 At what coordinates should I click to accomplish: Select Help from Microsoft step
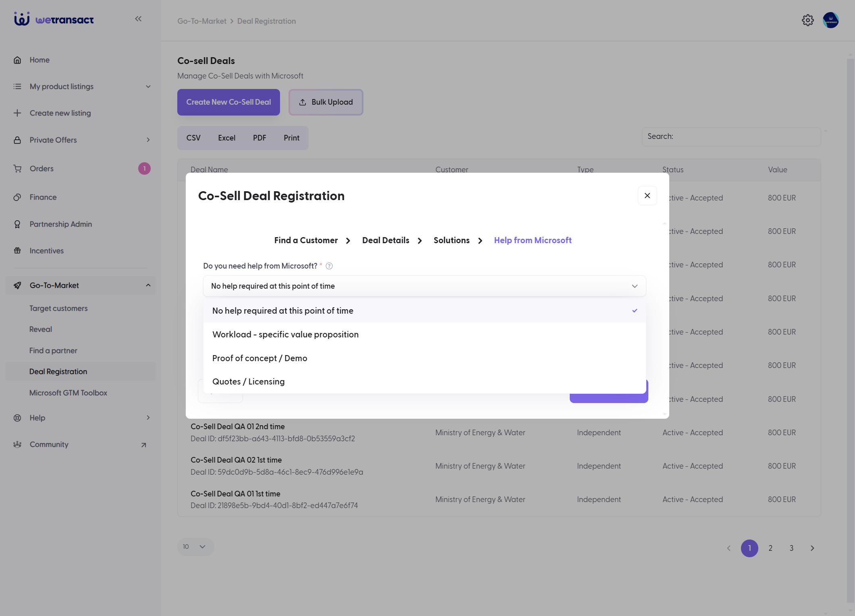[x=533, y=240]
